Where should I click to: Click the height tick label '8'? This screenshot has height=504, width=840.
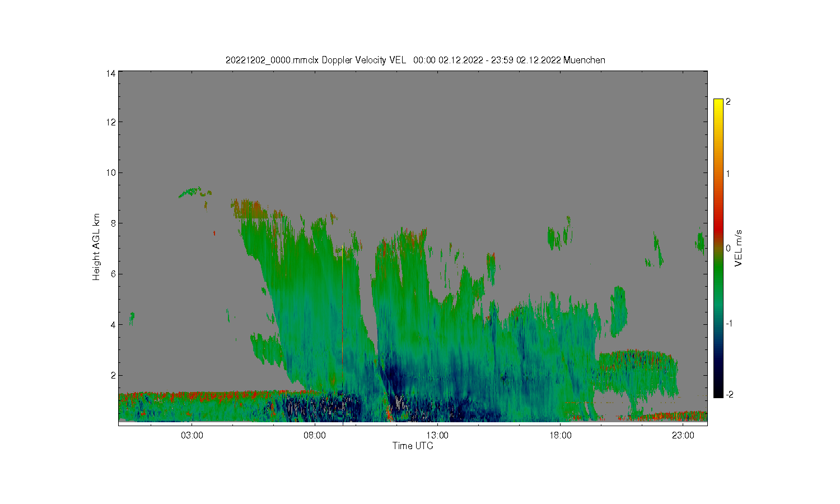(113, 223)
